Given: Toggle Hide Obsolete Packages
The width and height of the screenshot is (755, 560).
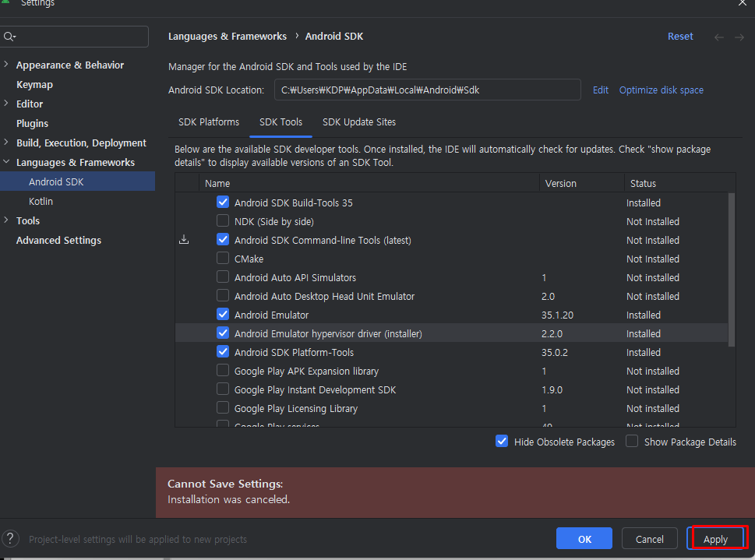Looking at the screenshot, I should 502,441.
